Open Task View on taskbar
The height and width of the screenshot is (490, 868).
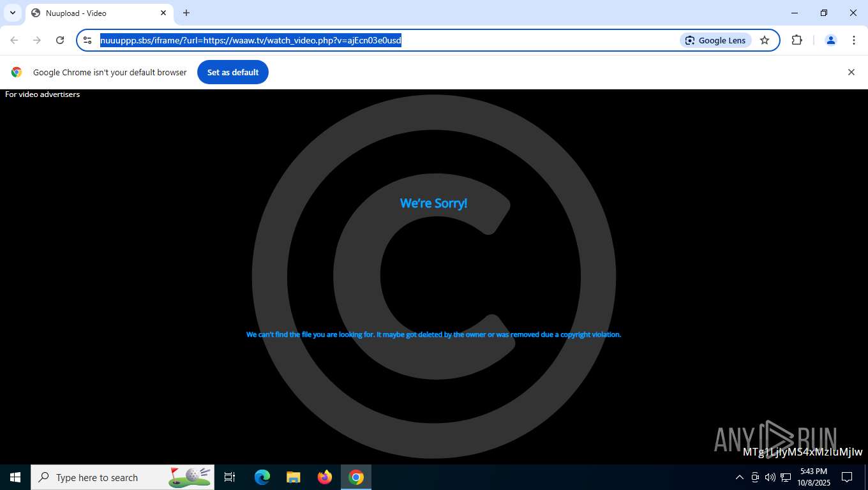coord(230,477)
